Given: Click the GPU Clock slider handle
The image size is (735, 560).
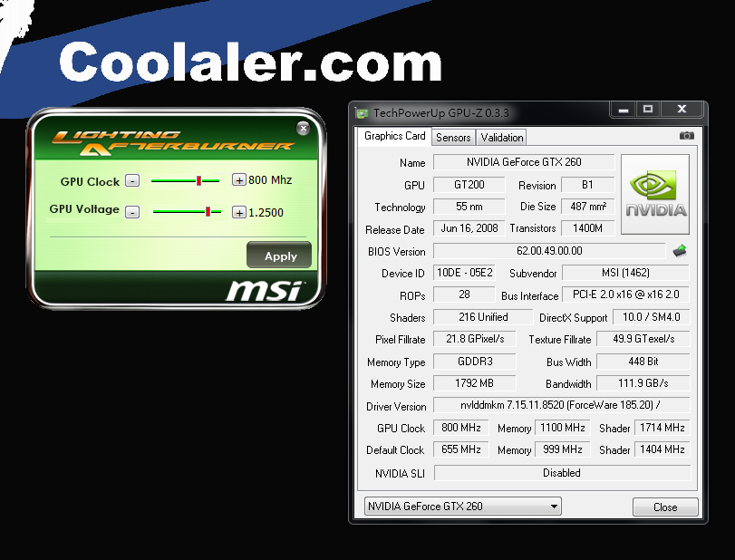Looking at the screenshot, I should (x=198, y=181).
